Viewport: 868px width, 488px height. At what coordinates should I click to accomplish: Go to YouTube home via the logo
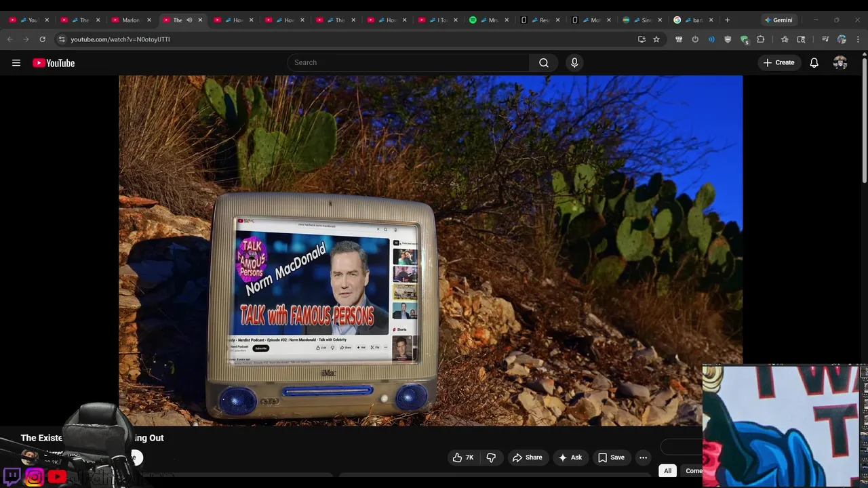(x=54, y=63)
